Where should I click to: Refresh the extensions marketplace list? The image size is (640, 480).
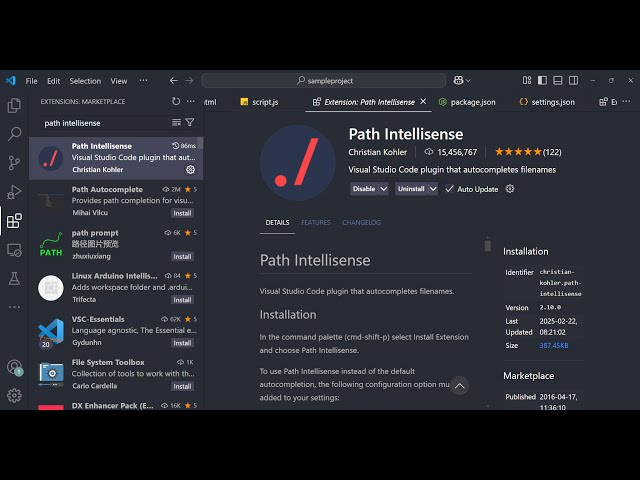(176, 101)
